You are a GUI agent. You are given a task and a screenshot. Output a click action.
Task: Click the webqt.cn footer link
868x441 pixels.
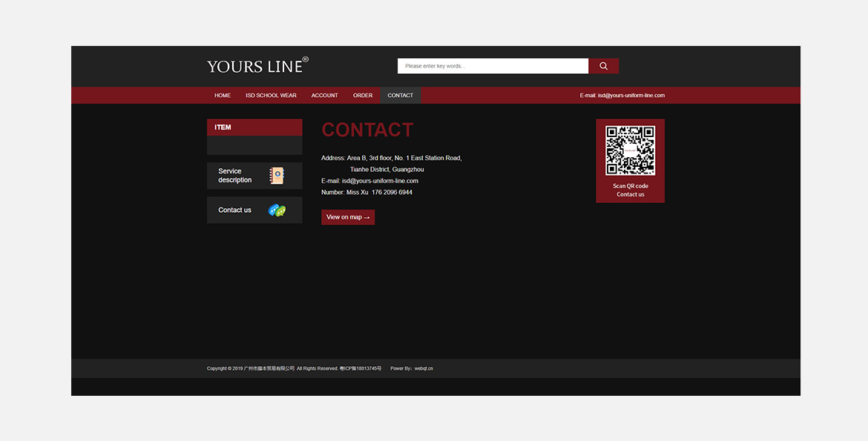coord(424,368)
